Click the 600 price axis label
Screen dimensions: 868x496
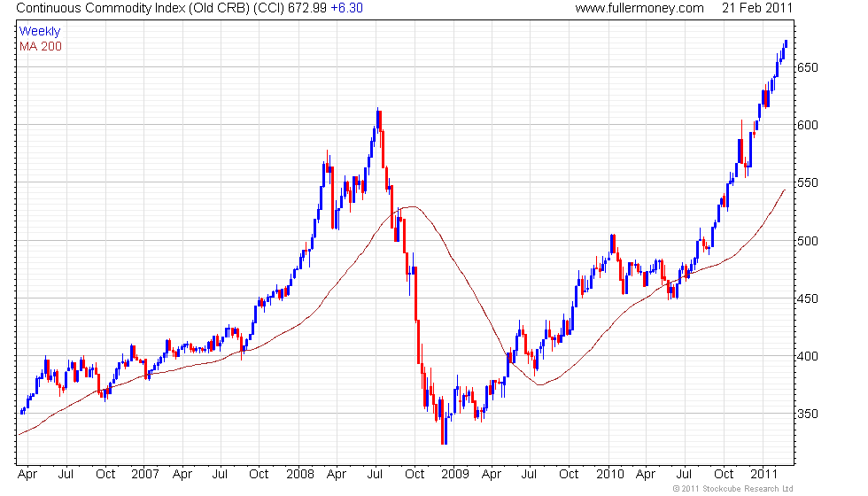click(807, 125)
